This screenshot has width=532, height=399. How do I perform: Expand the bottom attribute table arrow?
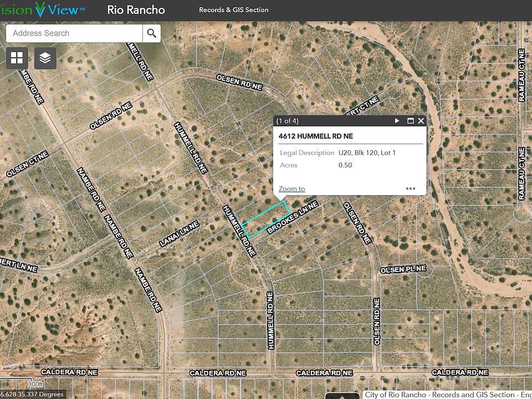(x=342, y=396)
